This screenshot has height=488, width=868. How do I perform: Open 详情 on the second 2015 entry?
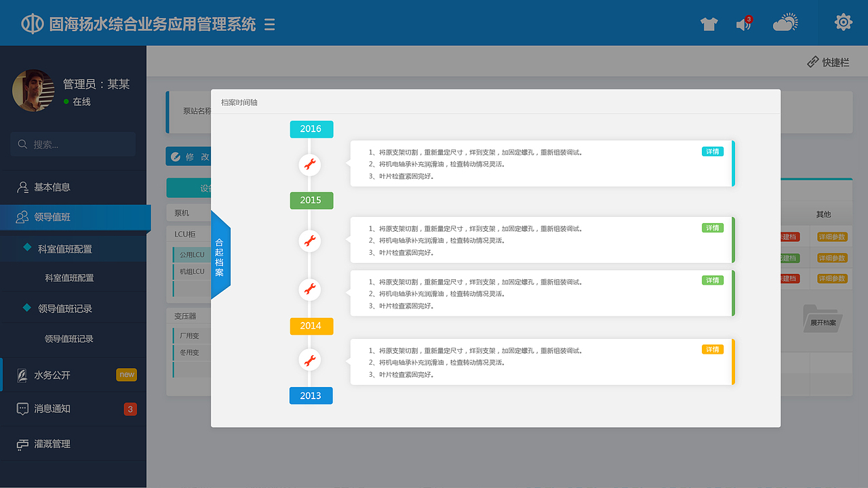712,280
